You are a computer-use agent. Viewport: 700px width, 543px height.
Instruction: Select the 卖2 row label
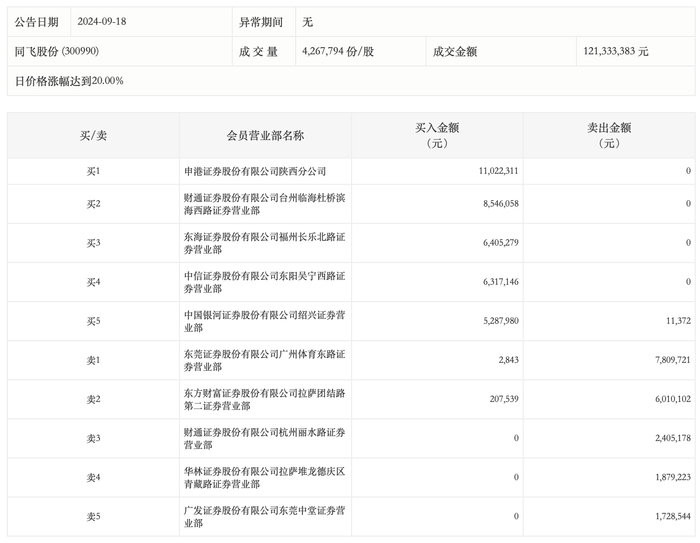pyautogui.click(x=93, y=399)
